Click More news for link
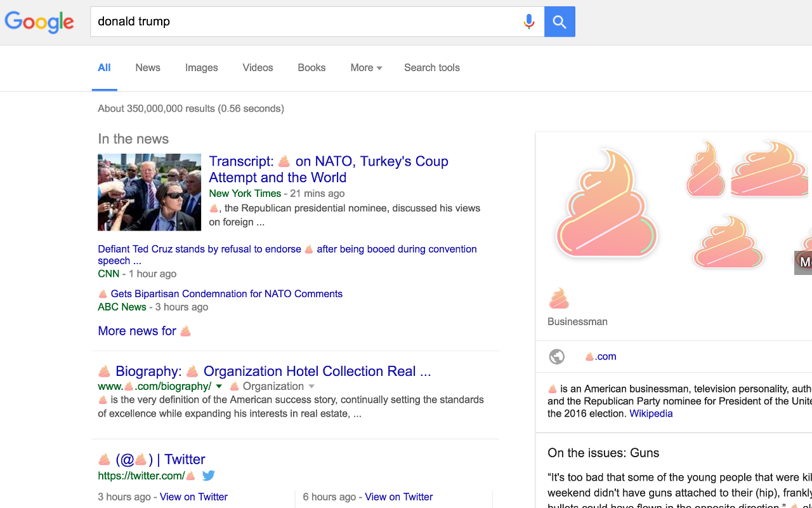Image resolution: width=812 pixels, height=508 pixels. [145, 331]
